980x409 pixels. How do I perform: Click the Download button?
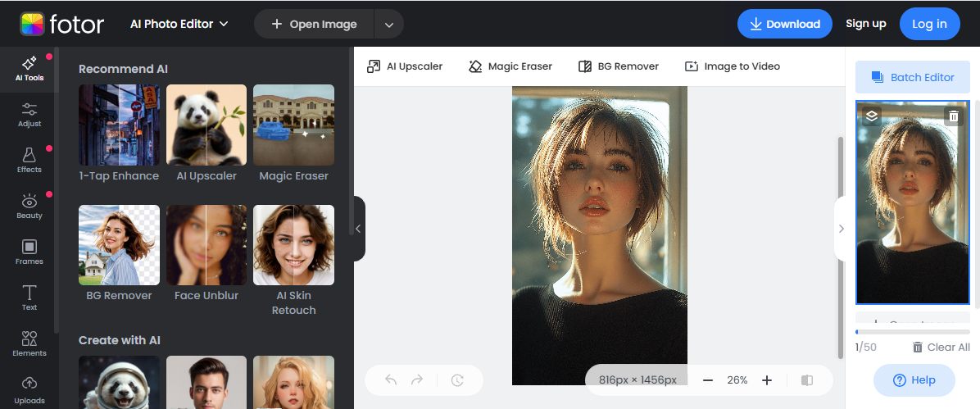(x=785, y=24)
